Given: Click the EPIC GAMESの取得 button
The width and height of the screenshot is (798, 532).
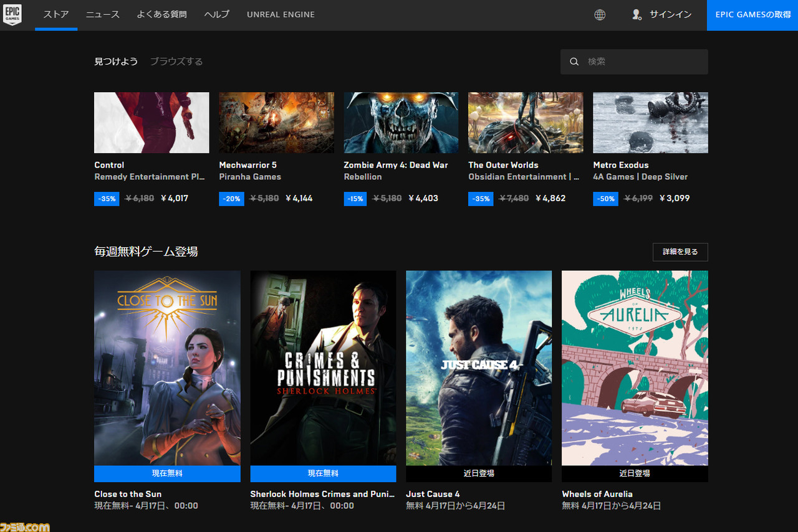Looking at the screenshot, I should coord(752,15).
